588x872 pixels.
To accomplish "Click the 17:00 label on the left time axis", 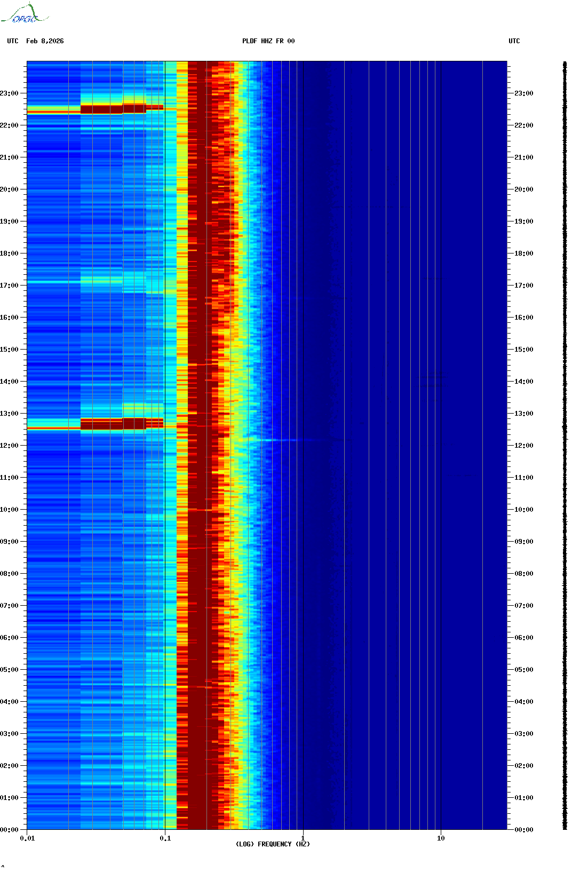I will [x=9, y=286].
